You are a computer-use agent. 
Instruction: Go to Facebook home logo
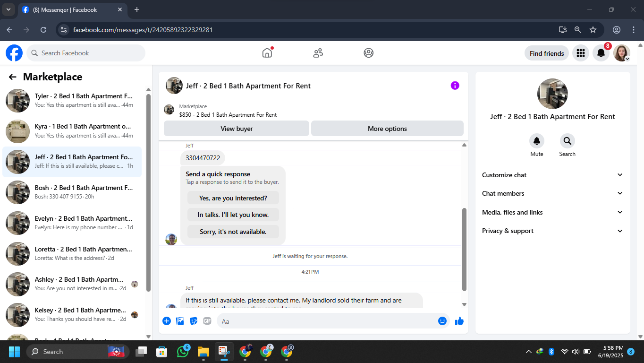[x=14, y=53]
